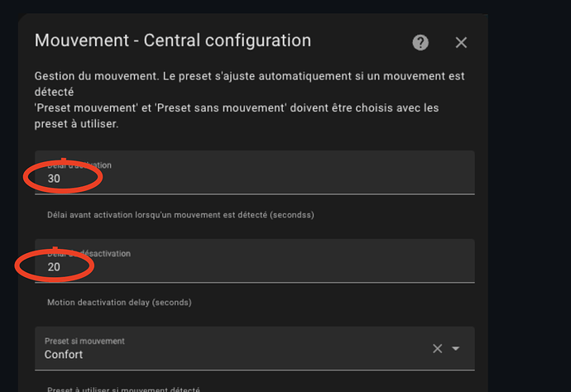Click the value 30 in activation delay
571x392 pixels.
click(x=54, y=179)
